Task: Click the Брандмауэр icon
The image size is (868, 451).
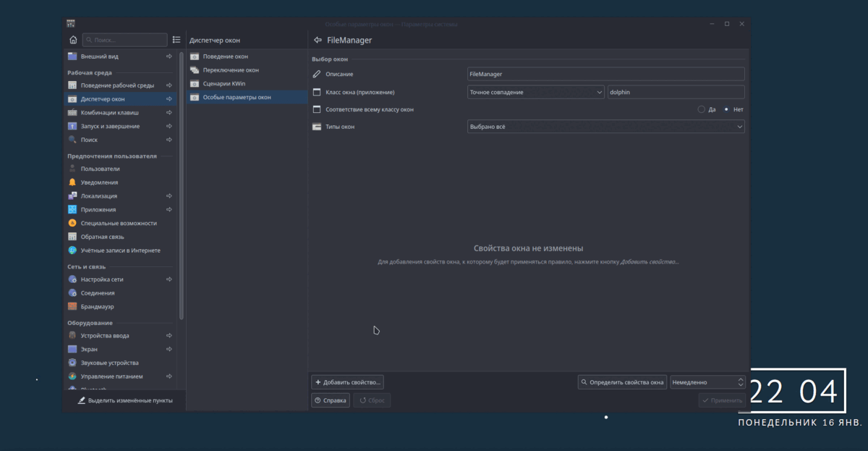Action: [x=72, y=307]
